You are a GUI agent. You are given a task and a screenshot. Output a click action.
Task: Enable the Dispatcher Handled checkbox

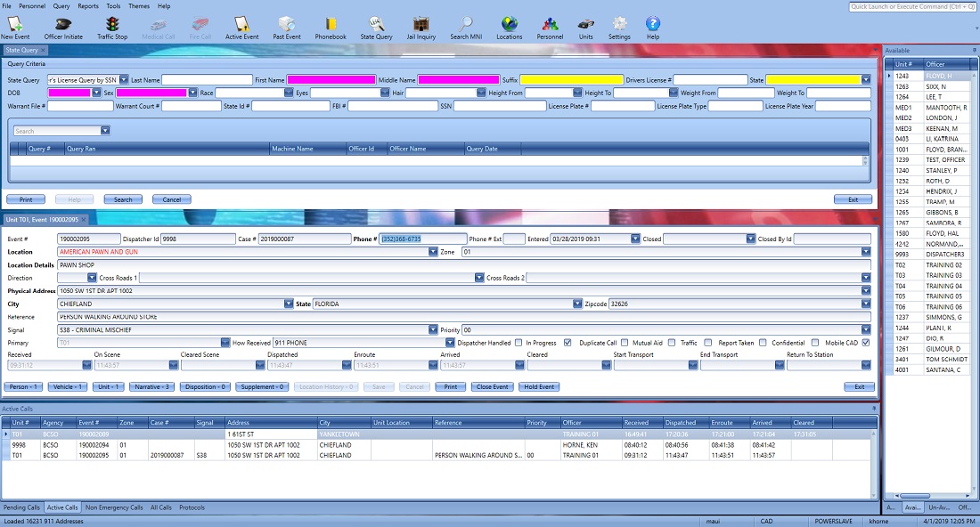(x=519, y=342)
